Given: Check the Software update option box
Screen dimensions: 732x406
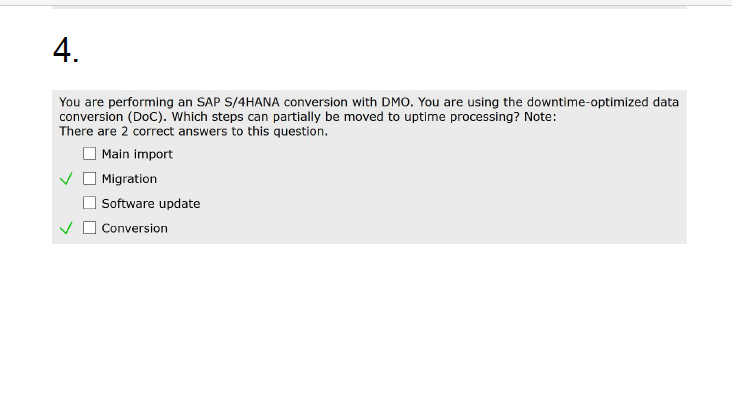Looking at the screenshot, I should point(90,203).
